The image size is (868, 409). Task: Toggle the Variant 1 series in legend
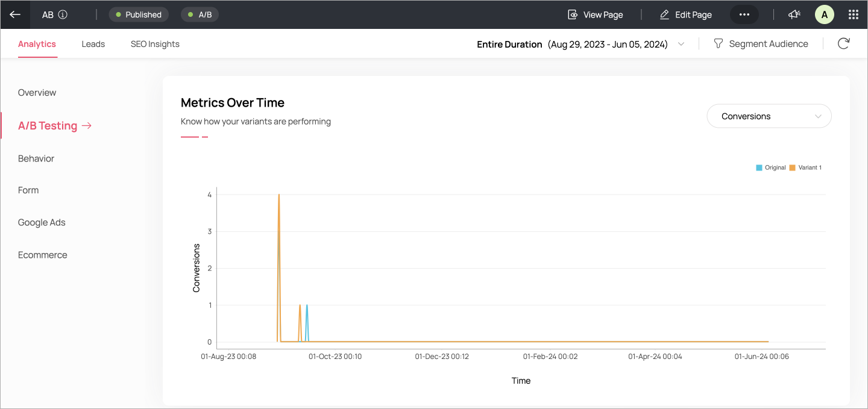click(x=805, y=167)
